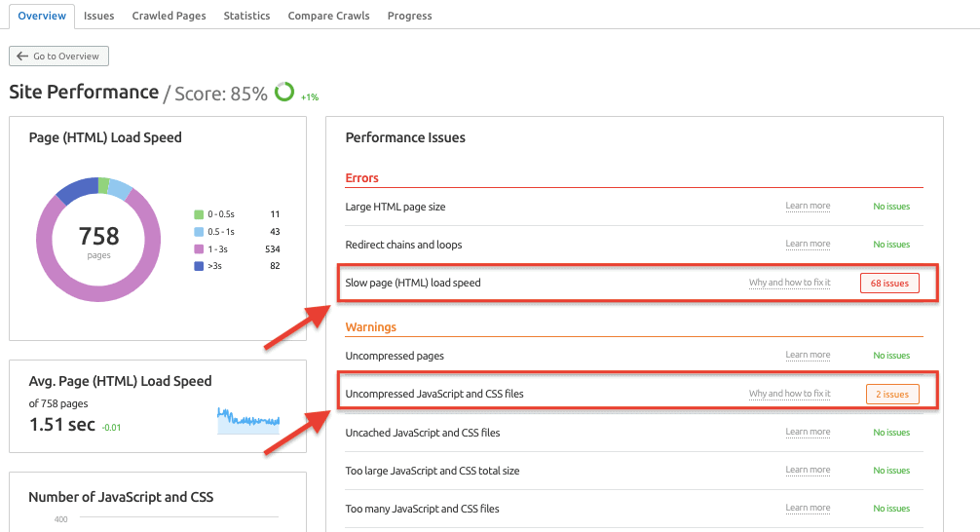The height and width of the screenshot is (532, 980).
Task: Click Why and how to fix it for slow page load
Action: [x=789, y=284]
